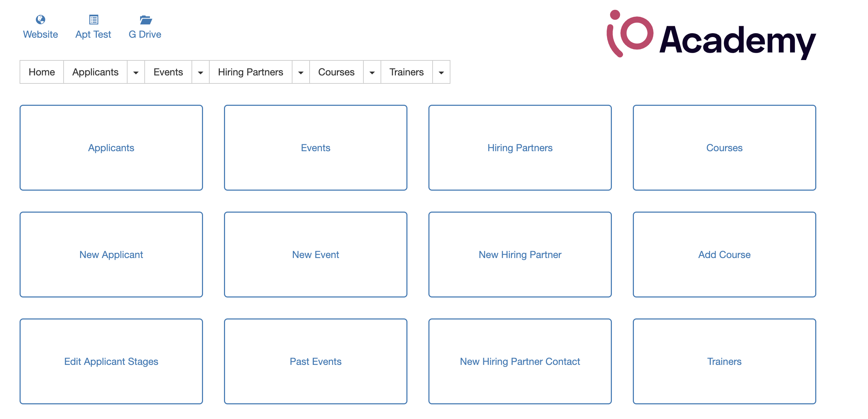Expand the Applicants dropdown arrow
This screenshot has height=419, width=868.
click(x=136, y=72)
